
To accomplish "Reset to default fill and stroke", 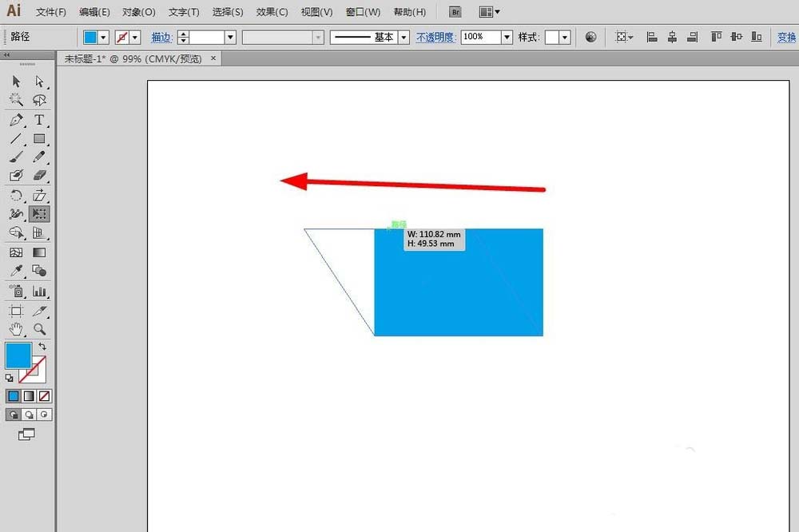I will (x=9, y=378).
